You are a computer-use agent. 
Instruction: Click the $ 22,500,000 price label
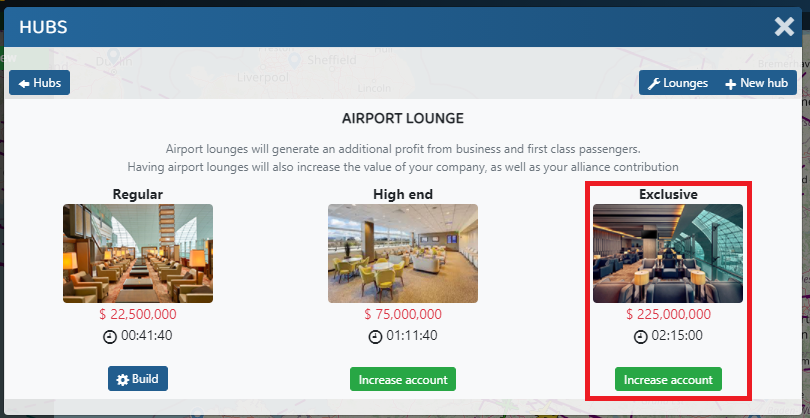click(138, 314)
